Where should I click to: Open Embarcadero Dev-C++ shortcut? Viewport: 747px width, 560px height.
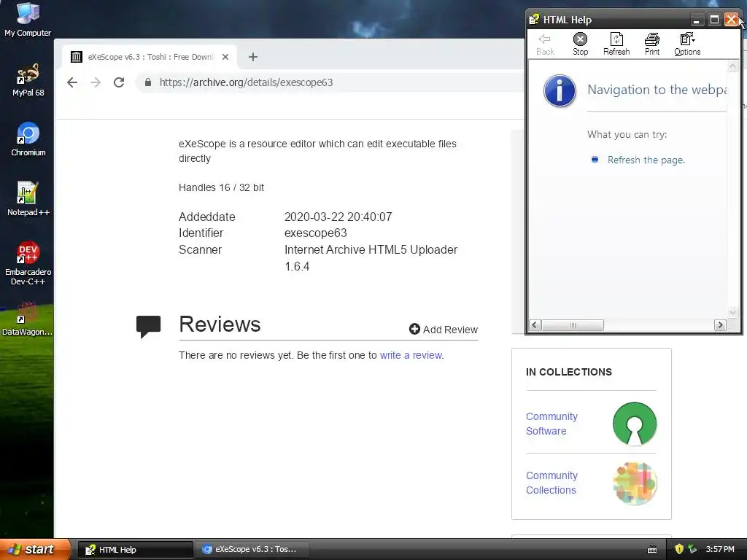point(28,263)
